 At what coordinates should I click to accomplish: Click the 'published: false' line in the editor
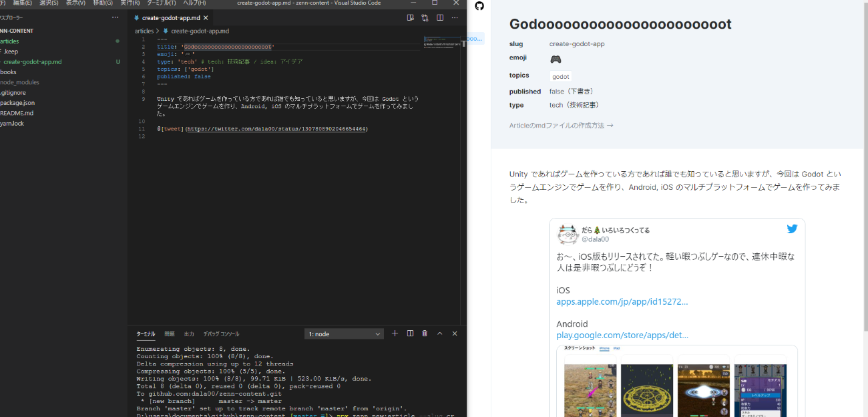pos(184,76)
